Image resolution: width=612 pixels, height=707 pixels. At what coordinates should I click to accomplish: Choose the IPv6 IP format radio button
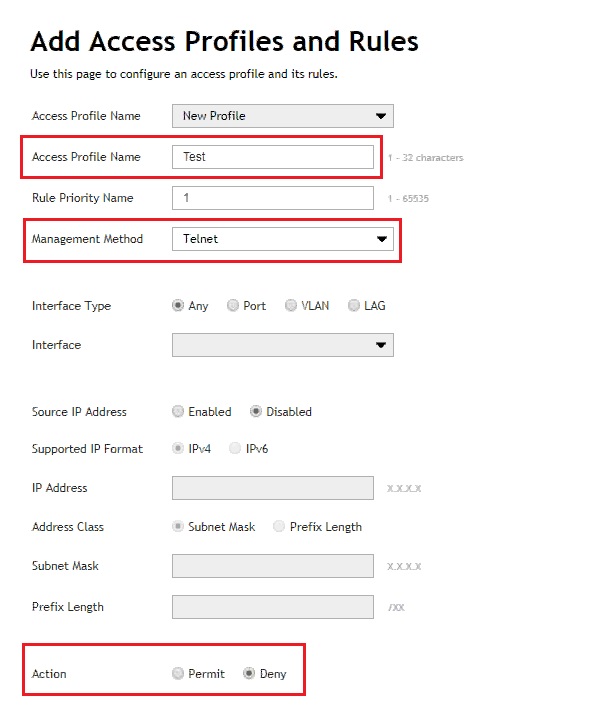point(235,449)
